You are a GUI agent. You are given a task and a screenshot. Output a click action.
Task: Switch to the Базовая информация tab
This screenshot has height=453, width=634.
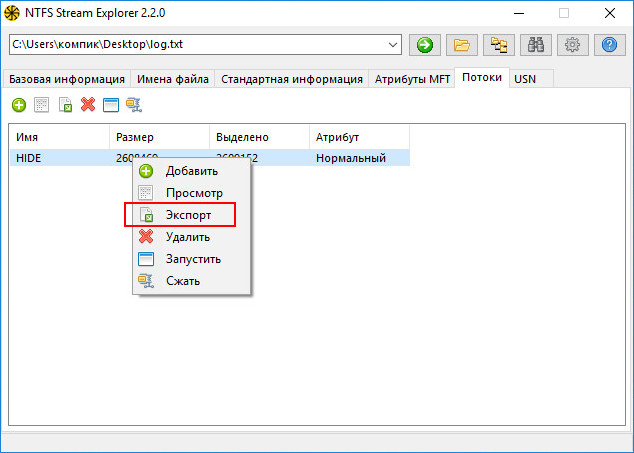click(67, 79)
